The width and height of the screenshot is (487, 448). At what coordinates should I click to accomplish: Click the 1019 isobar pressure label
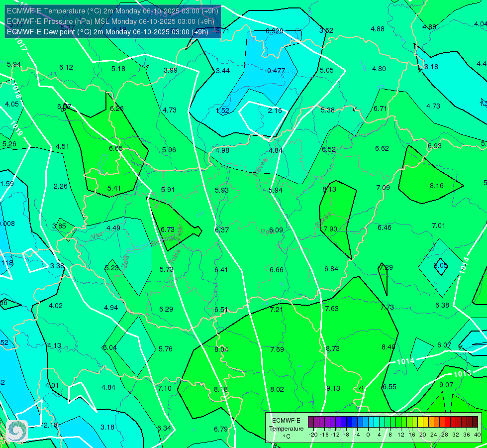pos(16,128)
